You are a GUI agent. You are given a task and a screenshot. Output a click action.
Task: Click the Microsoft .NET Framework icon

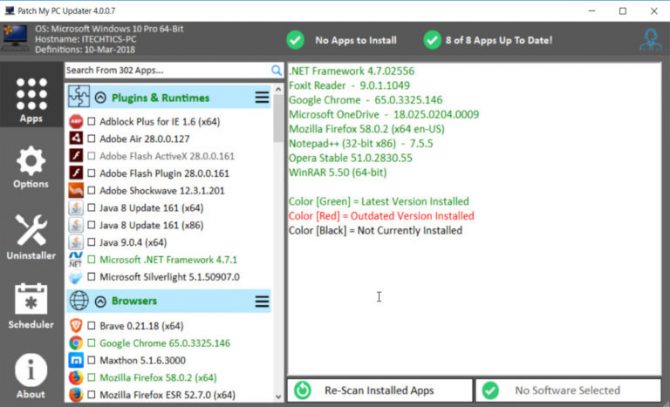point(76,260)
